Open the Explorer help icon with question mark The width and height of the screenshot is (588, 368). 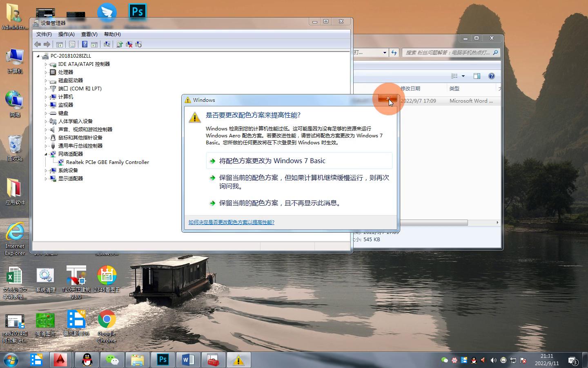tap(492, 76)
